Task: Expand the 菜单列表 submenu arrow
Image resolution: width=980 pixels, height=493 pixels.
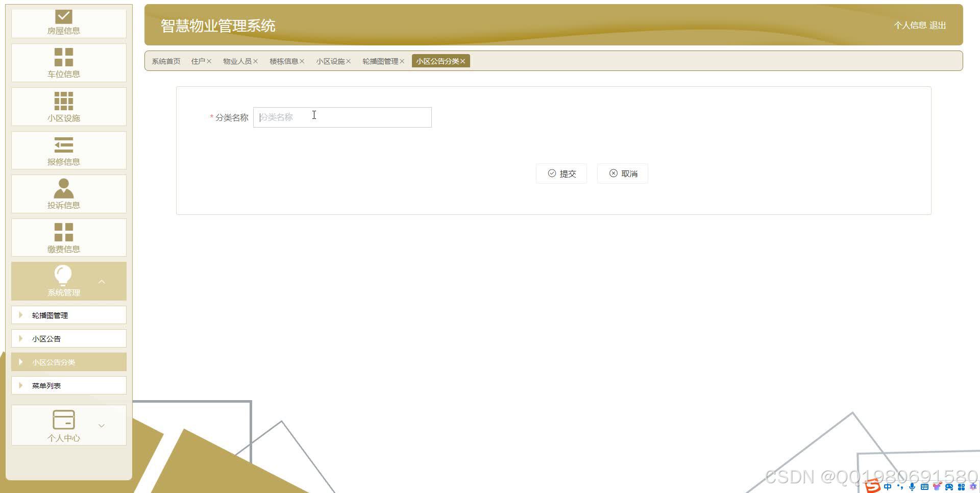Action: [x=21, y=385]
